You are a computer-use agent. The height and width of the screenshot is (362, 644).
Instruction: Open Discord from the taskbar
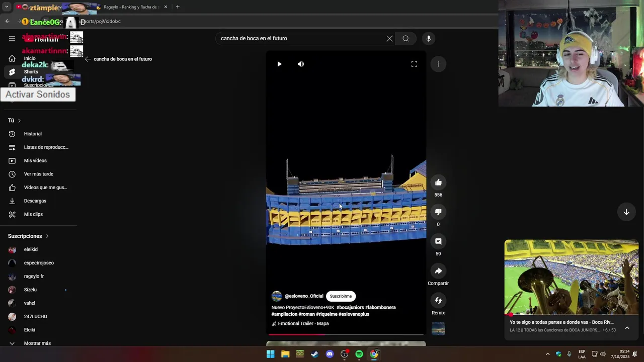coord(330,354)
